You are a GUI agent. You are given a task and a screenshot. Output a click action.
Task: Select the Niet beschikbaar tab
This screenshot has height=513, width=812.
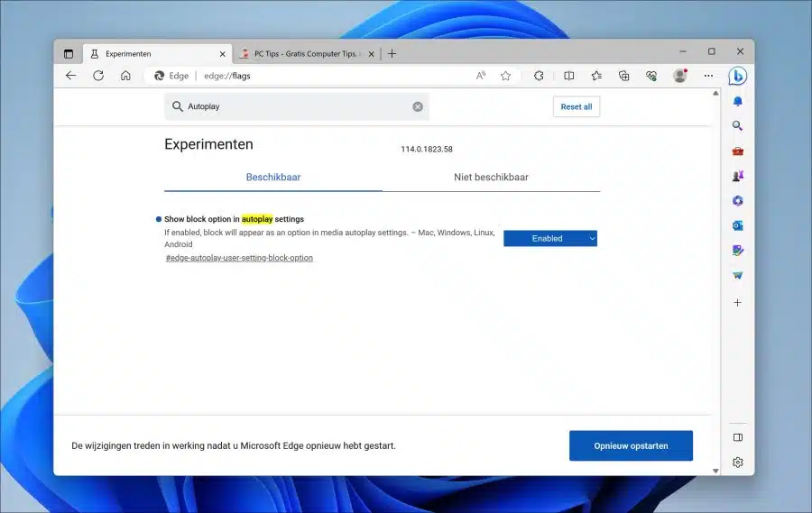(491, 177)
